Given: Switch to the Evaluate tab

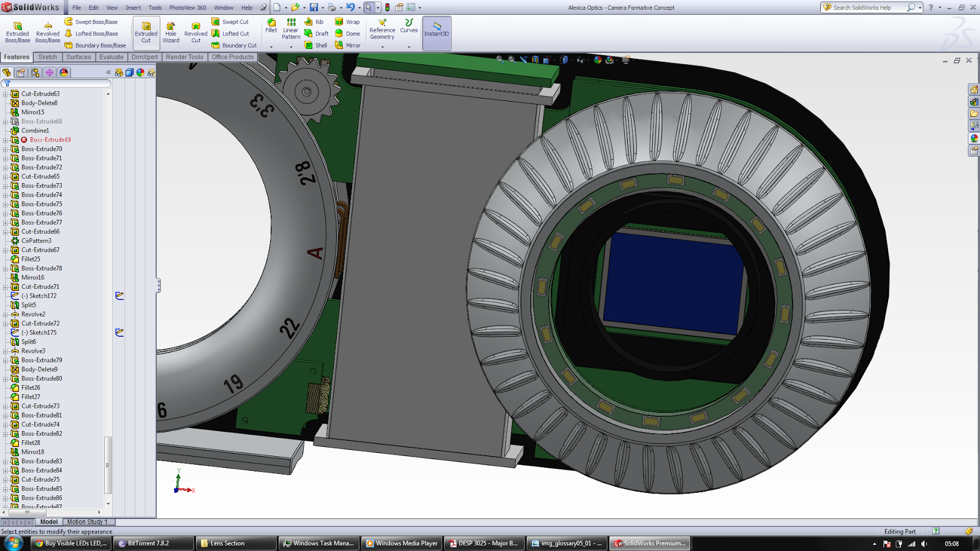Looking at the screenshot, I should 111,57.
